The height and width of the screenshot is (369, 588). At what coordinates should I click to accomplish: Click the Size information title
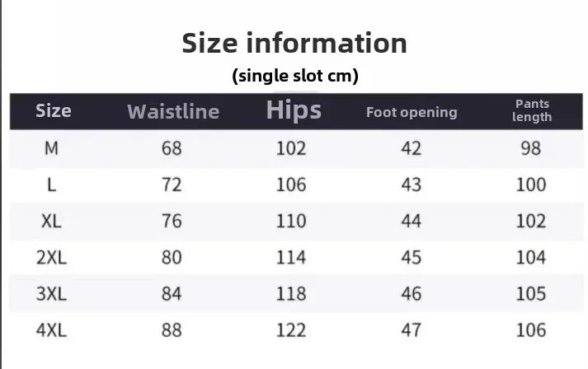tap(294, 43)
